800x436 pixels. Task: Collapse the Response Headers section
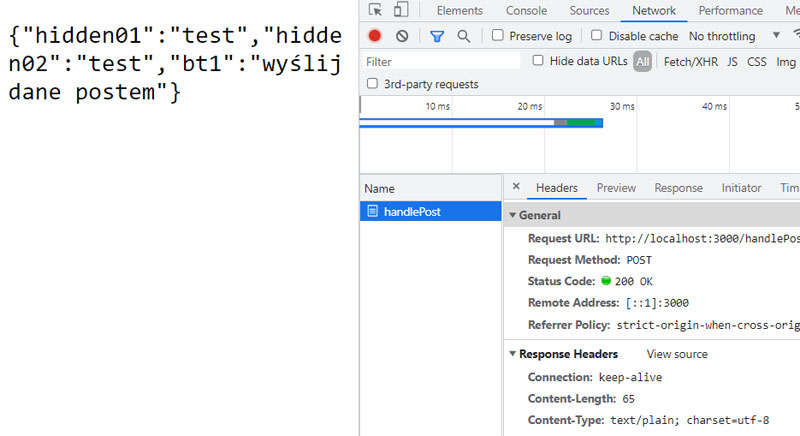tap(513, 354)
